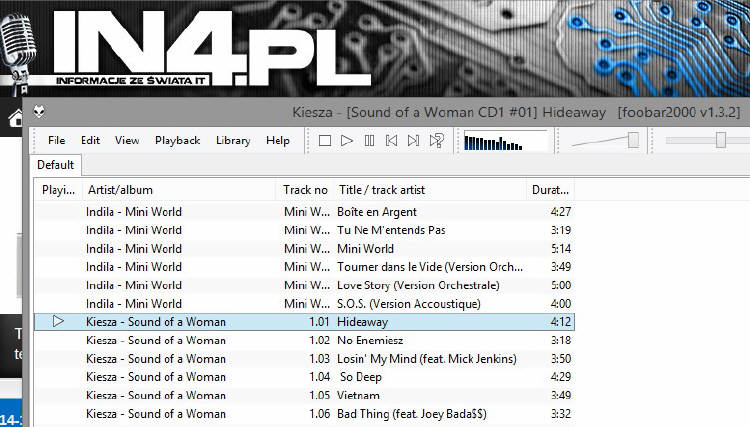The height and width of the screenshot is (427, 750).
Task: Open the View menu
Action: [127, 141]
